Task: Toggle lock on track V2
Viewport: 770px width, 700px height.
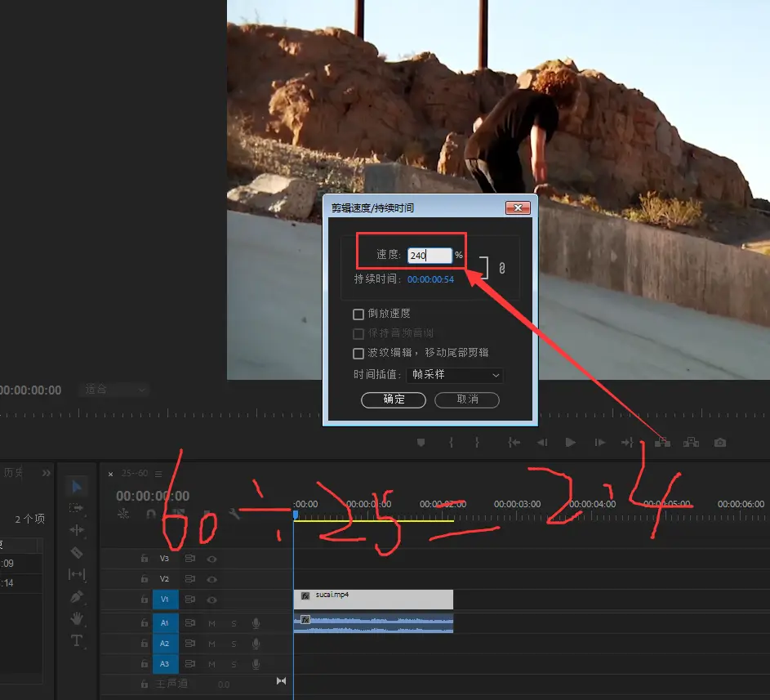Action: click(x=145, y=578)
